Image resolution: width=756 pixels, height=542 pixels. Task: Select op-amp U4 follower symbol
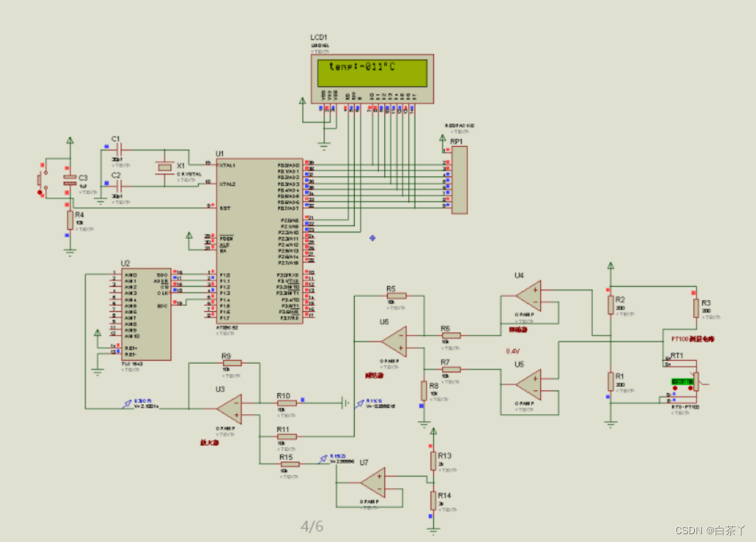(x=529, y=295)
